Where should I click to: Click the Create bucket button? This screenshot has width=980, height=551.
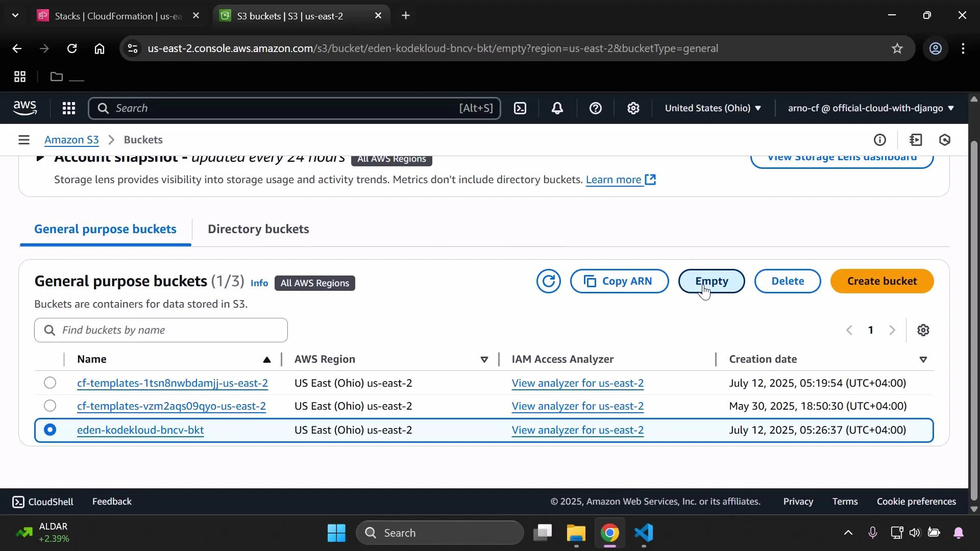coord(882,281)
